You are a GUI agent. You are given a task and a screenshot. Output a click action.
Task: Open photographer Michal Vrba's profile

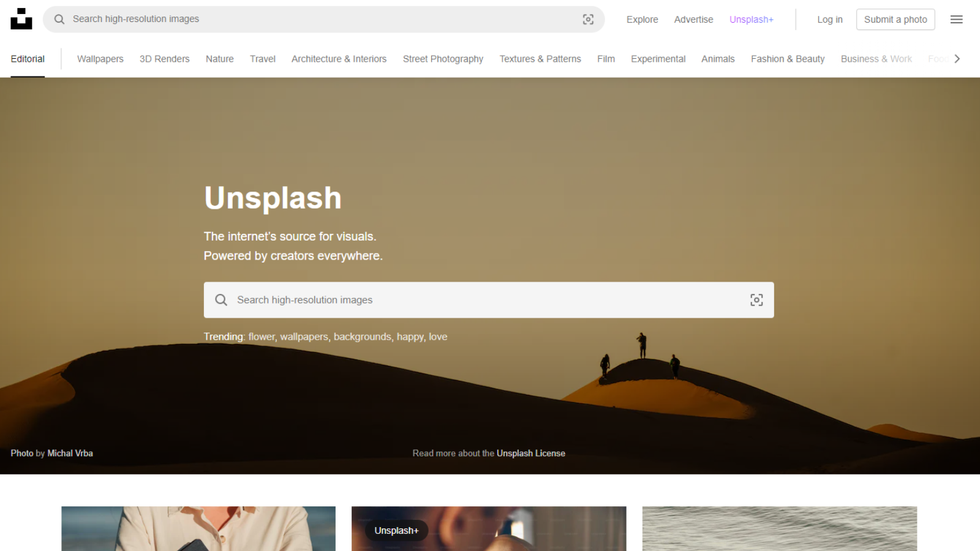[x=70, y=453]
